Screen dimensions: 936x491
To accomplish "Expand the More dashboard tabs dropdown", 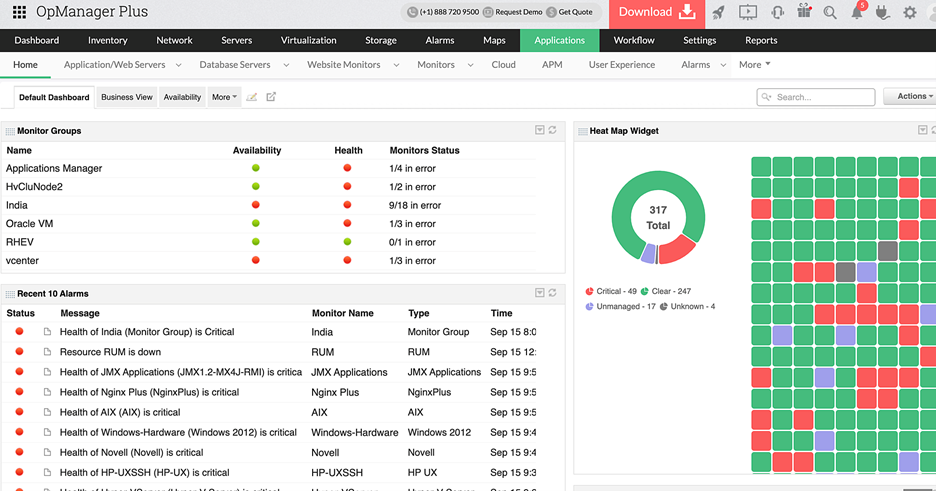I will tap(224, 97).
